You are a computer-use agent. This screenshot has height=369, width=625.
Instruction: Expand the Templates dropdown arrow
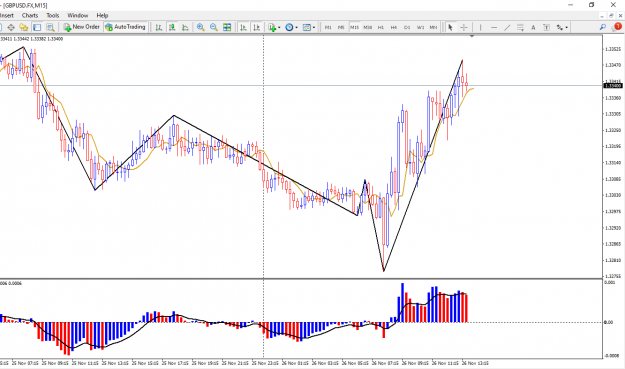[314, 27]
